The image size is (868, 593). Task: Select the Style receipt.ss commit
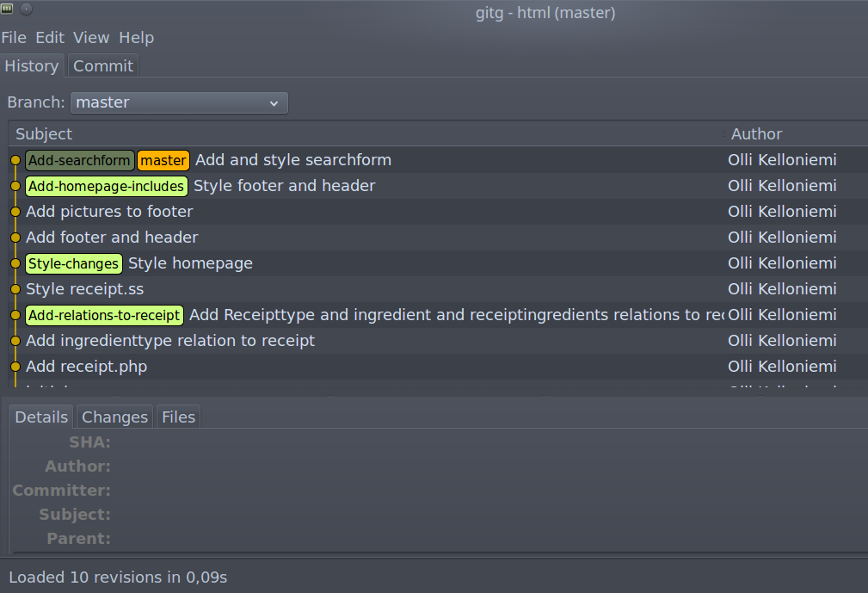click(438, 289)
